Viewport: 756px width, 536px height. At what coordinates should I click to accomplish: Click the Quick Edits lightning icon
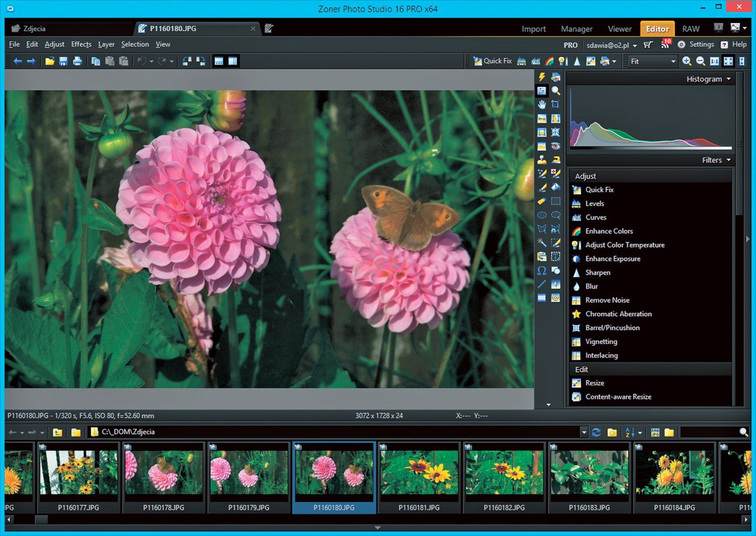[542, 77]
